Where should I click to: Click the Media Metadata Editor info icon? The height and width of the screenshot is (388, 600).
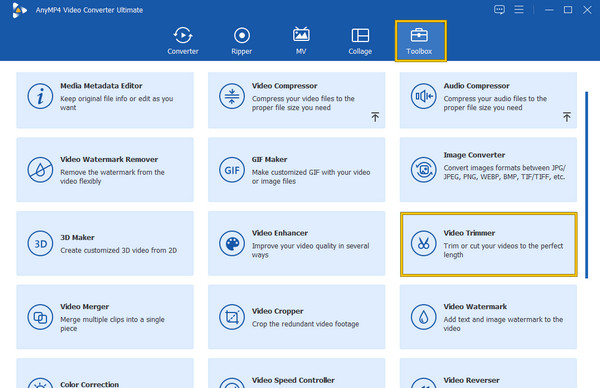coord(40,96)
